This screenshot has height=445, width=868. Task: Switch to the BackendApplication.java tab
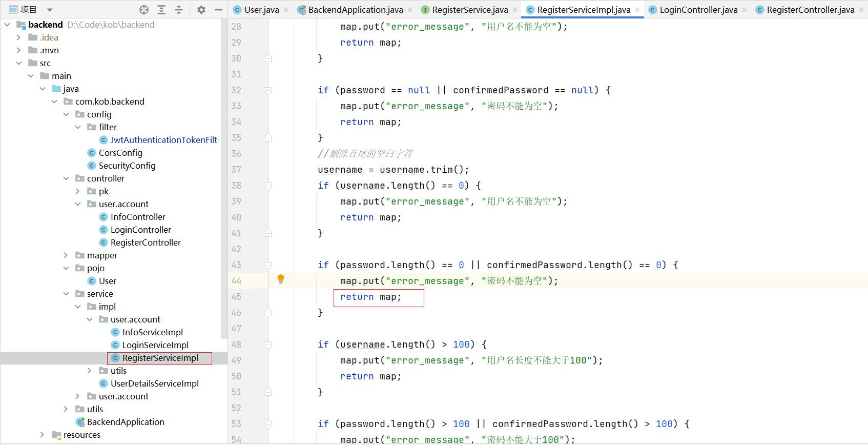pyautogui.click(x=355, y=10)
